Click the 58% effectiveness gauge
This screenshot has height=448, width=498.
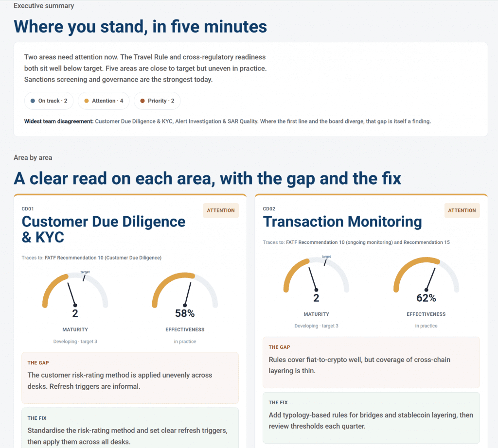185,290
